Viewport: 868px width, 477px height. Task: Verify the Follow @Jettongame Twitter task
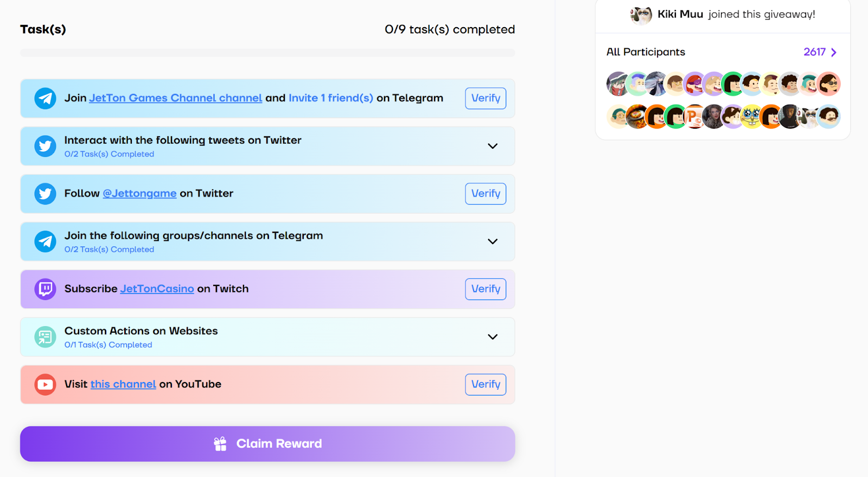coord(486,194)
